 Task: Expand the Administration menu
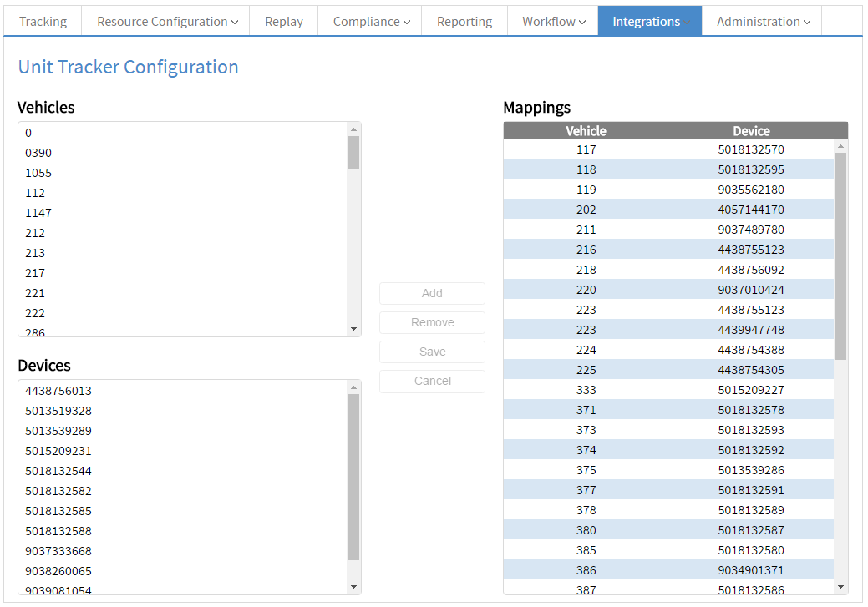(763, 22)
